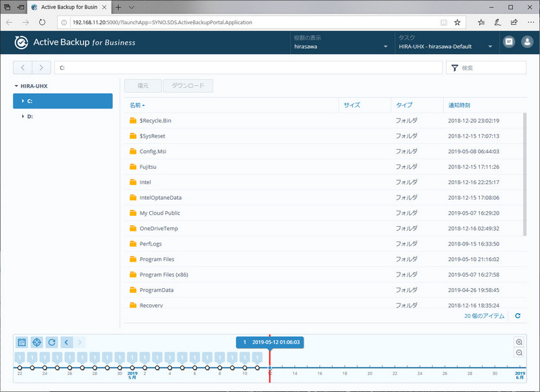Navigate forward in file browser path

pyautogui.click(x=41, y=67)
